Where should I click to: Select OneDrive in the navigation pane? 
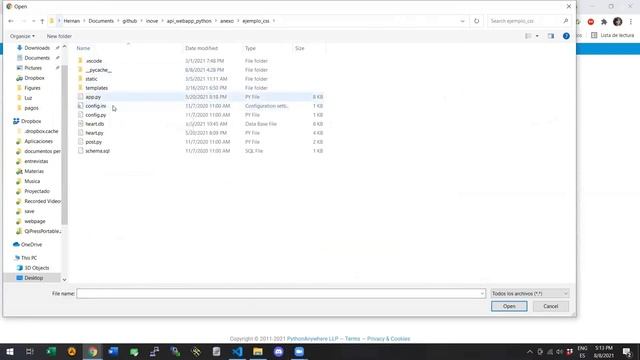tap(31, 244)
